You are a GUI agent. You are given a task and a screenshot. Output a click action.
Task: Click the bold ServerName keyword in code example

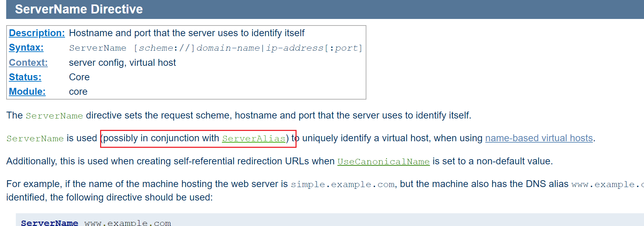coord(50,223)
